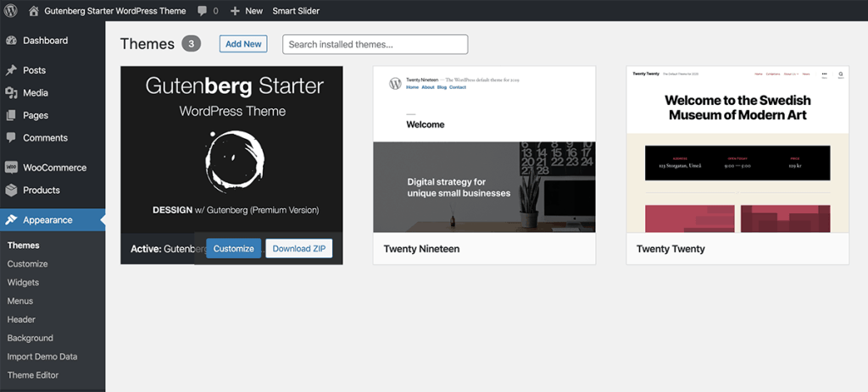
Task: Click the Pages icon in sidebar
Action: [x=11, y=115]
